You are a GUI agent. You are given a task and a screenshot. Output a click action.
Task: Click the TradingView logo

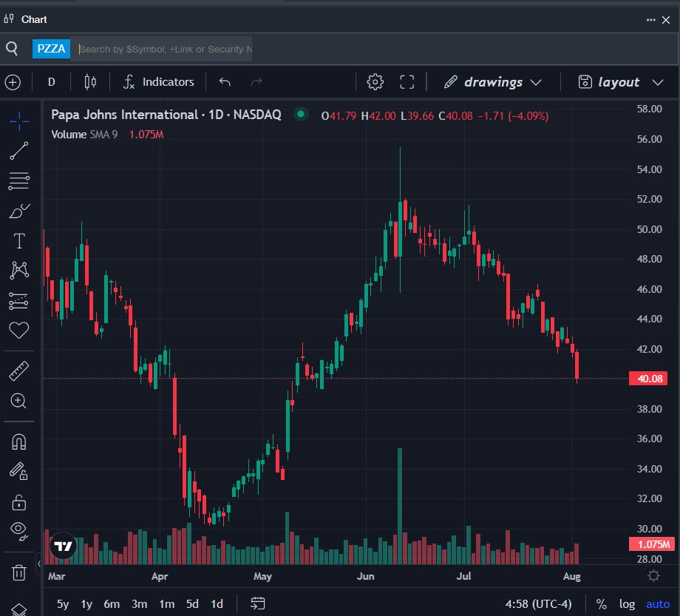tap(64, 546)
